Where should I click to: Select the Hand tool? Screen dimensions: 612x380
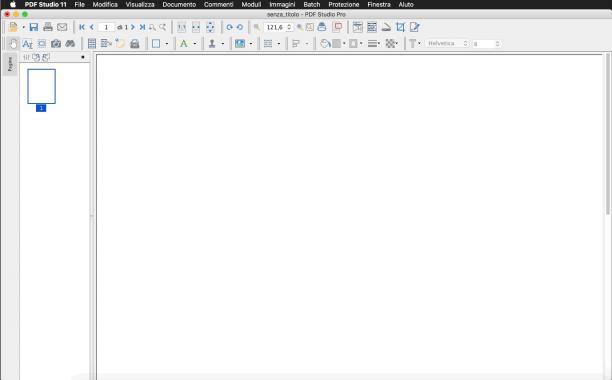point(13,44)
